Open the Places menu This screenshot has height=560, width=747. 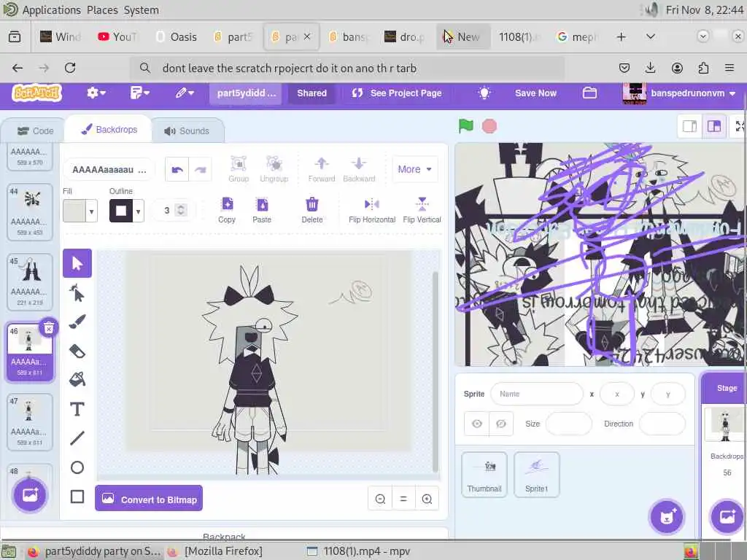(102, 10)
